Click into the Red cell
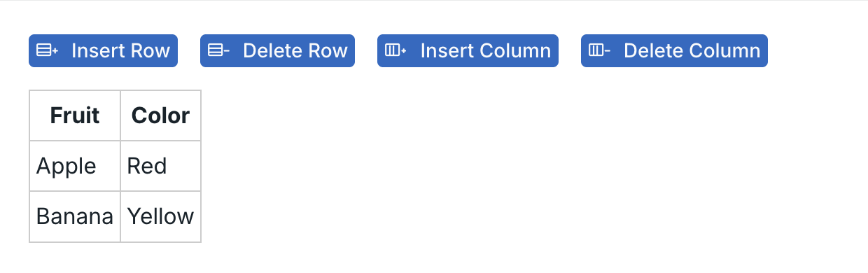The width and height of the screenshot is (868, 273). pos(160,166)
